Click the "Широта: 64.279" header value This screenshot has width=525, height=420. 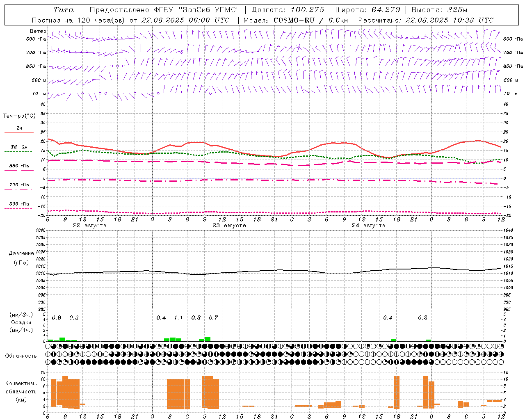367,10
